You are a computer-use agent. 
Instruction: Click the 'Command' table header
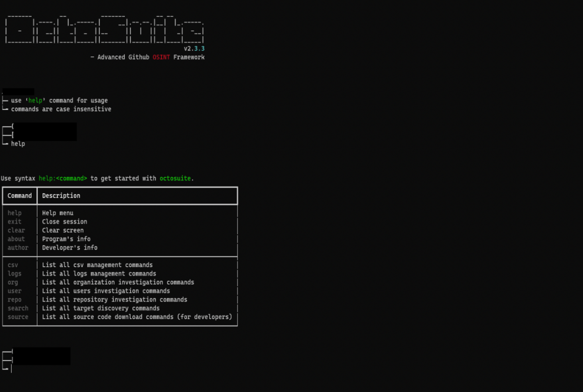click(19, 196)
